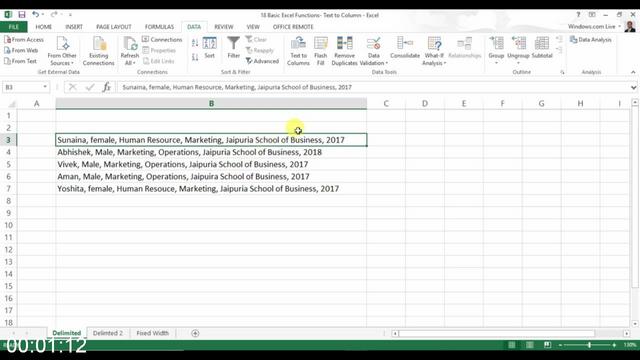Click zoom out minus button

(560, 345)
